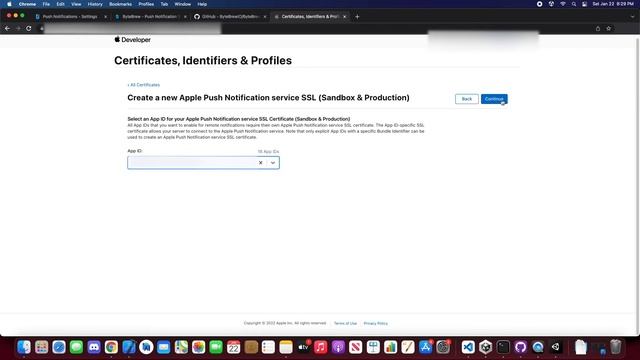Open Photos from the dock
Image resolution: width=640 pixels, height=360 pixels.
coord(198,347)
